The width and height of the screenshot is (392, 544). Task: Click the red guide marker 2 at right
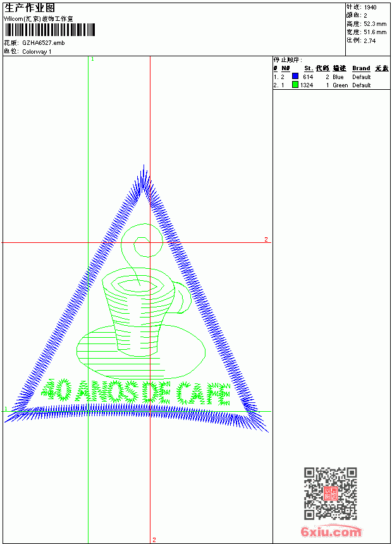pyautogui.click(x=266, y=239)
